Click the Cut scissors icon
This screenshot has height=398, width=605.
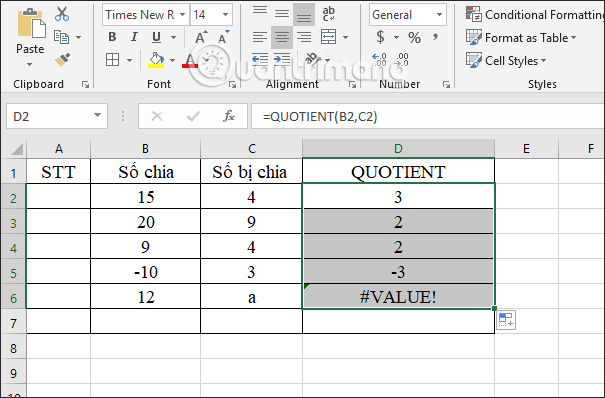62,14
